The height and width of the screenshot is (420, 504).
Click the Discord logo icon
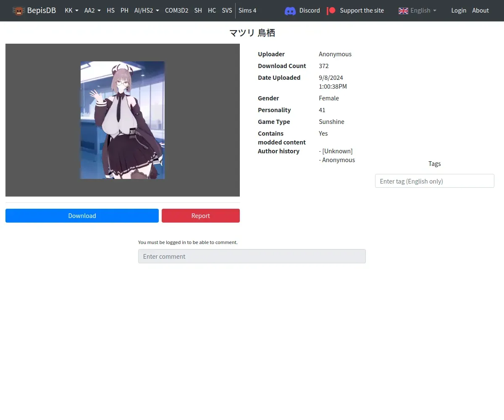point(290,11)
